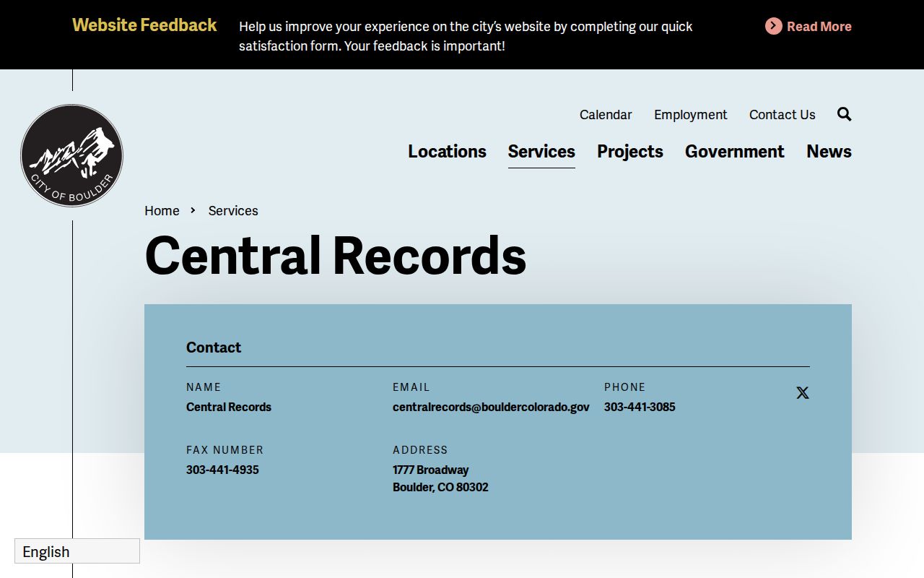Click phone number 303-441-3085
Screen dimensions: 924x578
click(x=640, y=407)
